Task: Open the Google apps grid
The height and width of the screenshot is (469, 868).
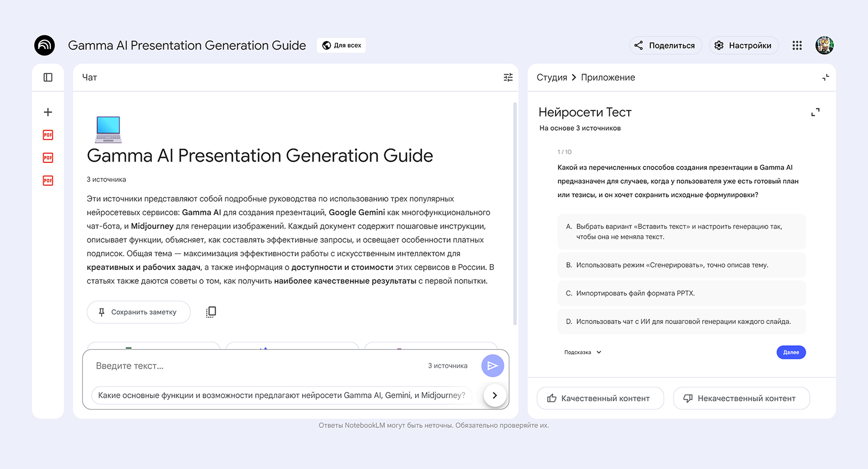Action: (797, 45)
